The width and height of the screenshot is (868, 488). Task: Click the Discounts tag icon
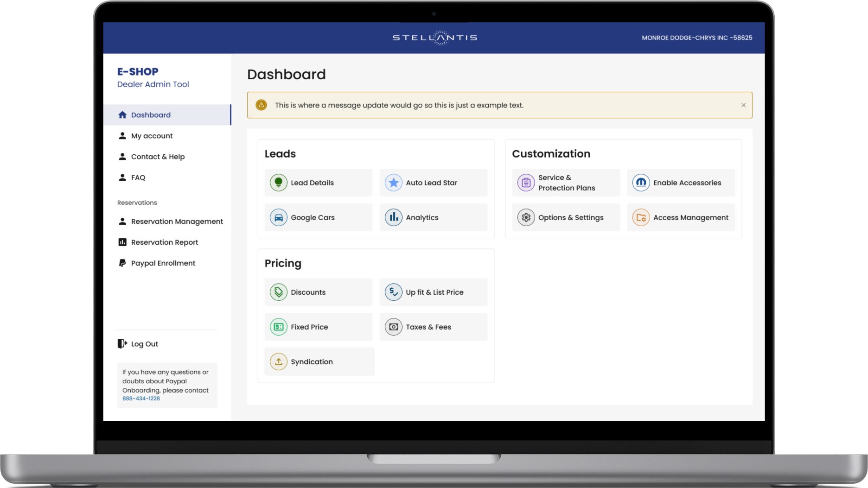(x=278, y=292)
